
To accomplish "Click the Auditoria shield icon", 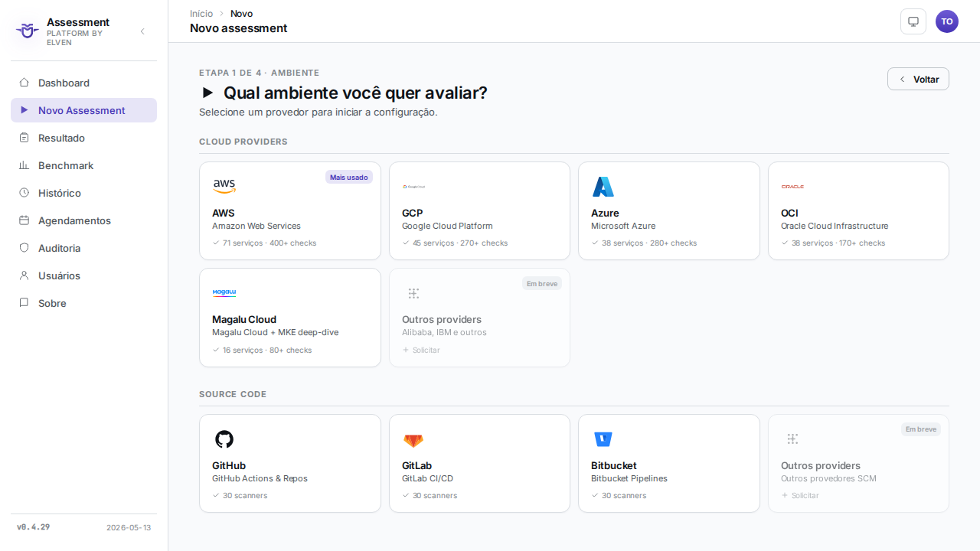I will click(x=24, y=248).
